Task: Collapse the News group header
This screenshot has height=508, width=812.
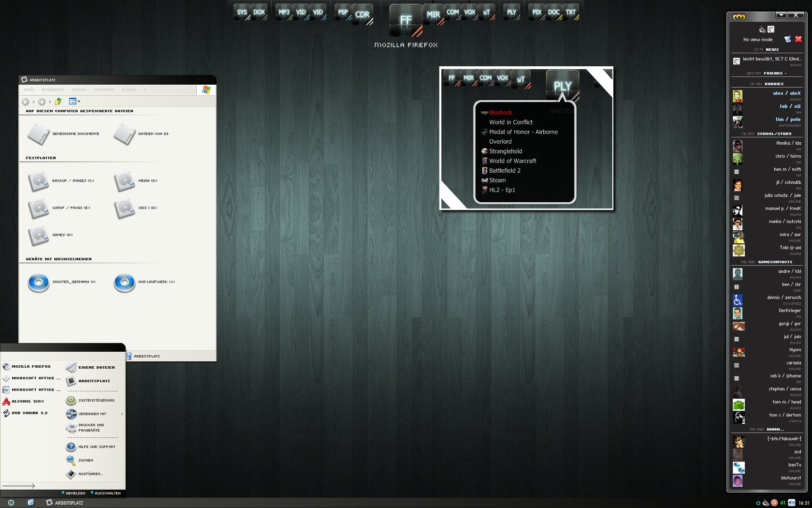Action: pyautogui.click(x=767, y=50)
